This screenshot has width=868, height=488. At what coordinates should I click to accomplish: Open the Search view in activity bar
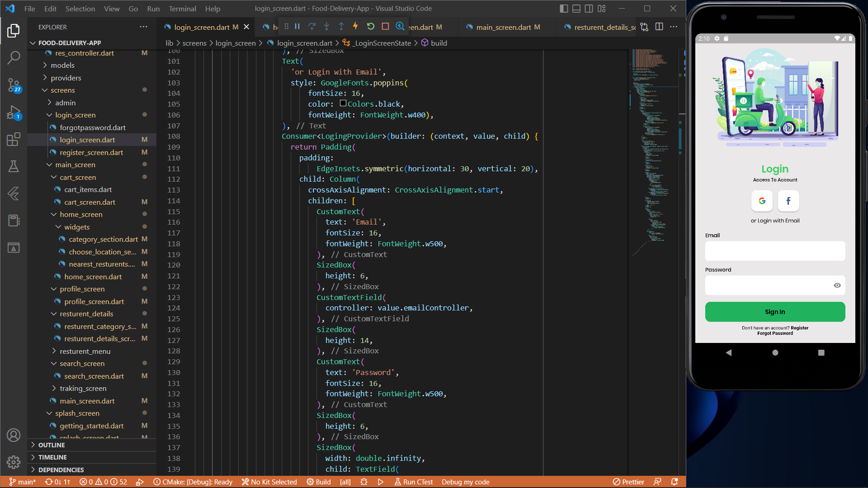click(x=14, y=57)
